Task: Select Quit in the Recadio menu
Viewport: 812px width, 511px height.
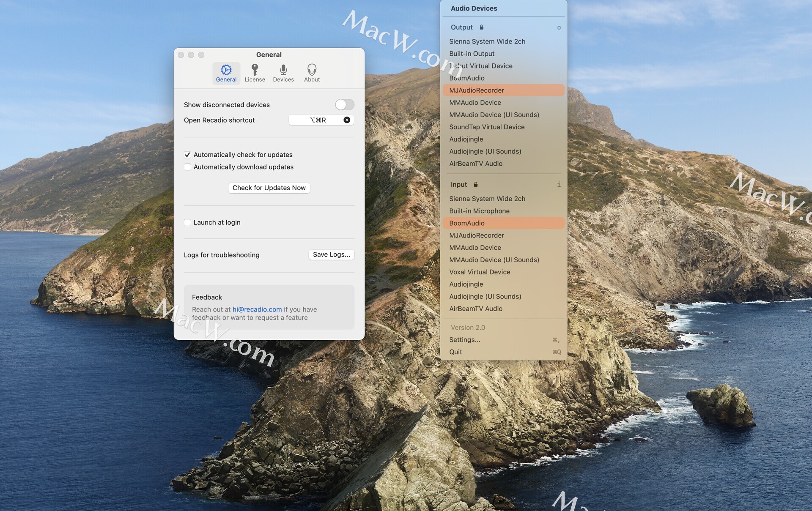Action: pos(455,352)
